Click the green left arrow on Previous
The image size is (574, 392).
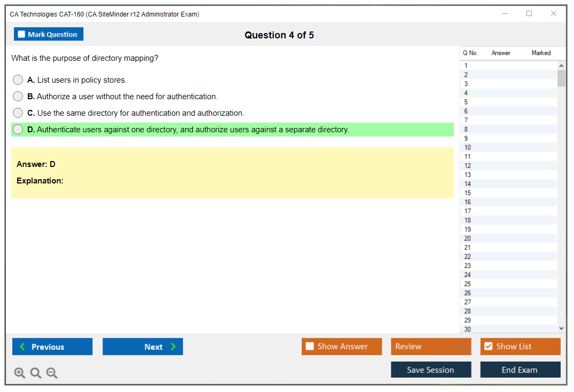pos(22,347)
